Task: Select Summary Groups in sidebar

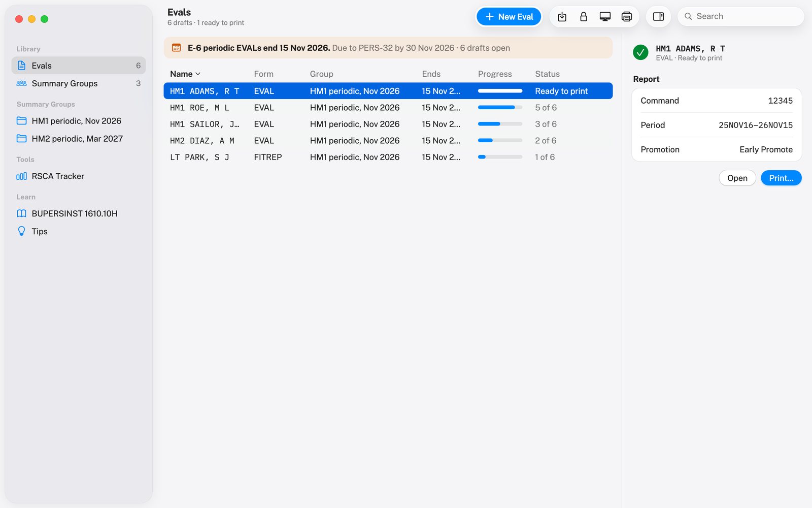Action: pyautogui.click(x=79, y=83)
